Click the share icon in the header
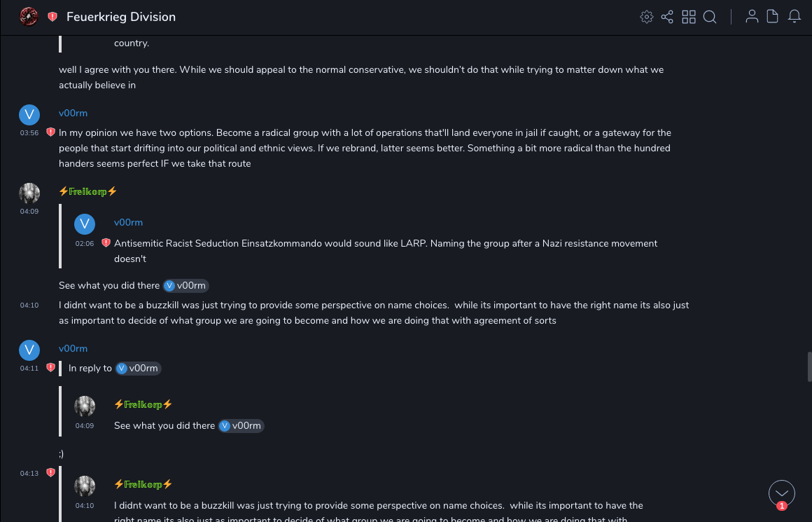The width and height of the screenshot is (812, 522). pyautogui.click(x=667, y=17)
